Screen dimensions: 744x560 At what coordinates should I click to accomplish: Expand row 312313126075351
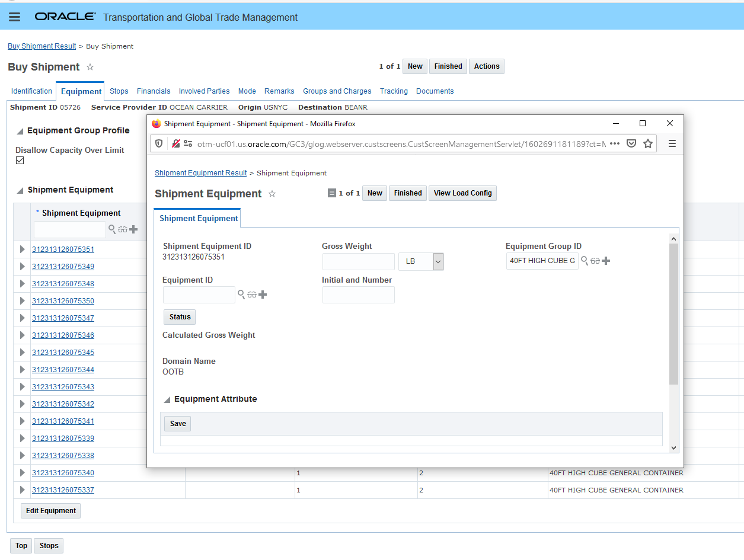[23, 249]
